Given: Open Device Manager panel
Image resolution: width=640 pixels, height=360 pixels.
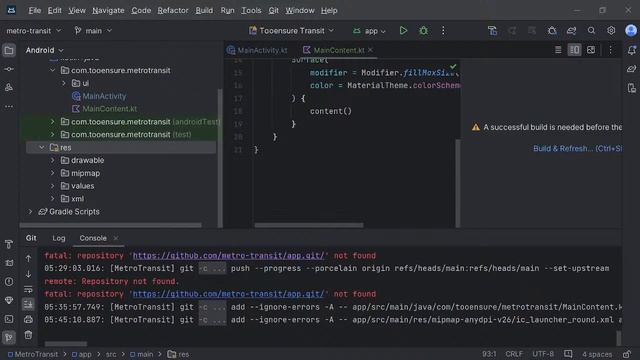Looking at the screenshot, I should (631, 88).
